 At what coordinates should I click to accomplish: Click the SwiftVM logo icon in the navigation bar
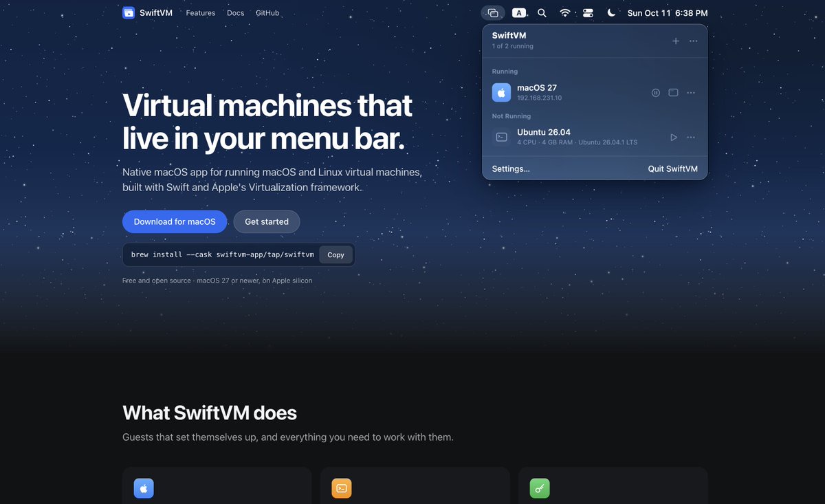[129, 12]
